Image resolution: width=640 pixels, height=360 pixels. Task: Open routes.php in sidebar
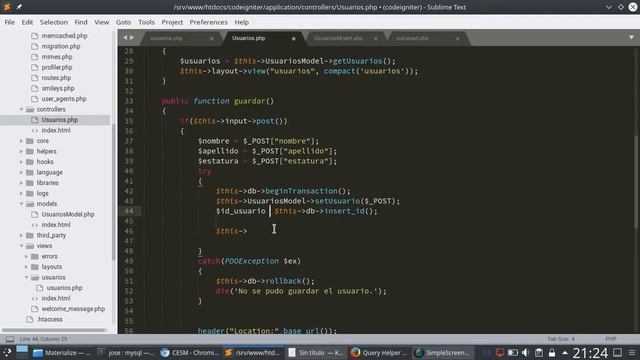pyautogui.click(x=56, y=78)
